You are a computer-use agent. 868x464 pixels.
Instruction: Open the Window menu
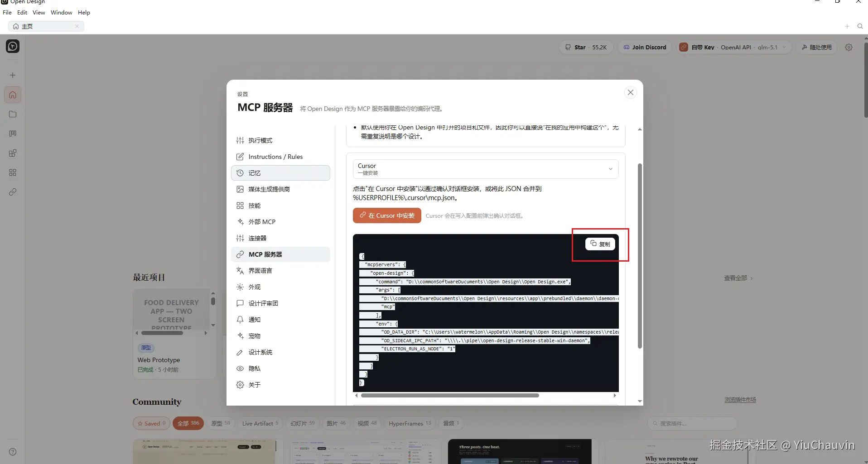(62, 12)
